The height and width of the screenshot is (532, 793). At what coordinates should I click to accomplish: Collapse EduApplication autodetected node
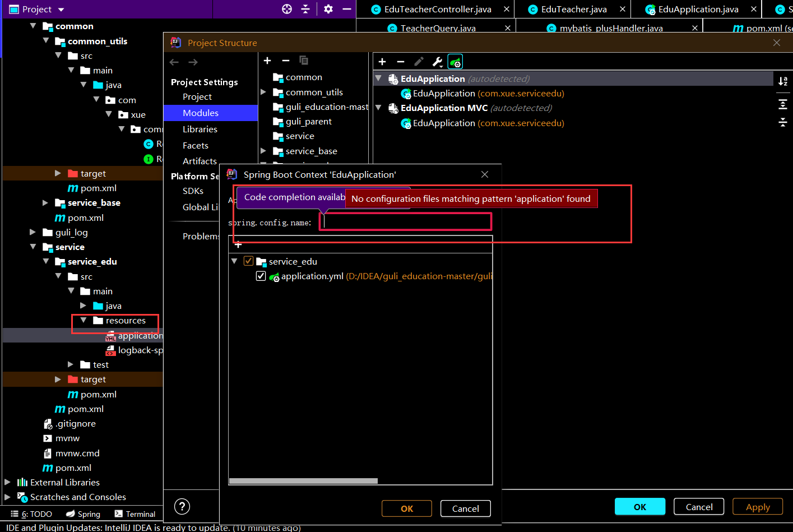coord(378,78)
